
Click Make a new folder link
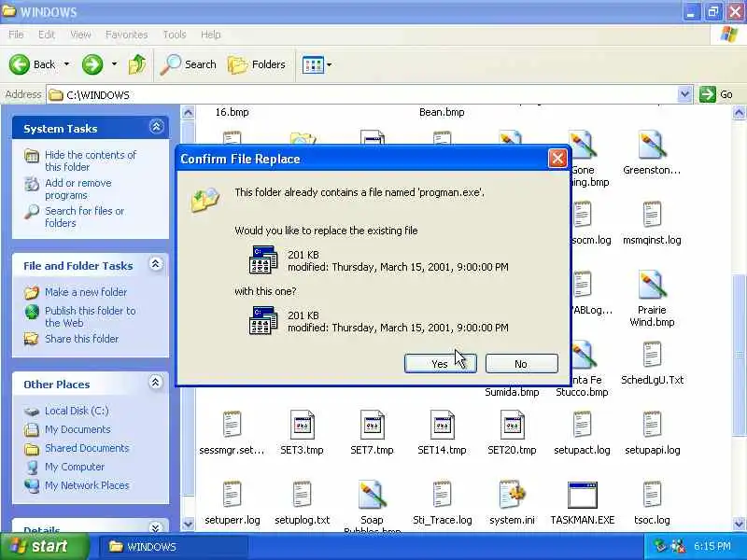(86, 292)
